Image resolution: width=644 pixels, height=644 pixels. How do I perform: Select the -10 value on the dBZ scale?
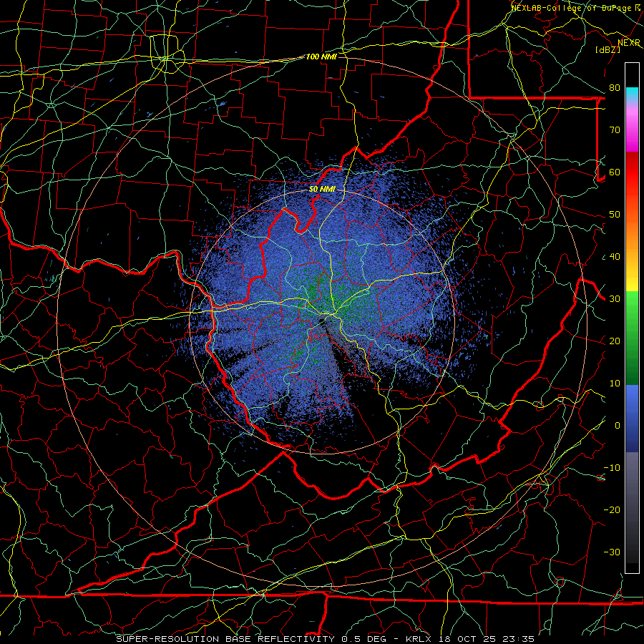coord(612,468)
